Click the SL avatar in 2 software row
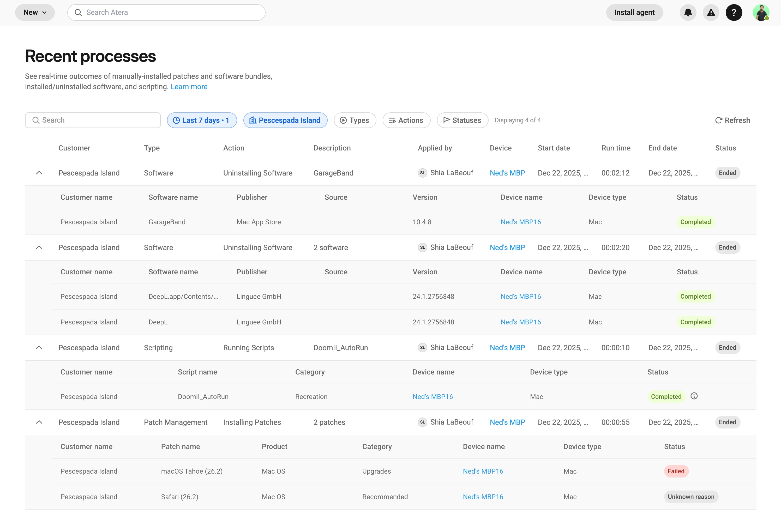The height and width of the screenshot is (532, 781). tap(422, 247)
